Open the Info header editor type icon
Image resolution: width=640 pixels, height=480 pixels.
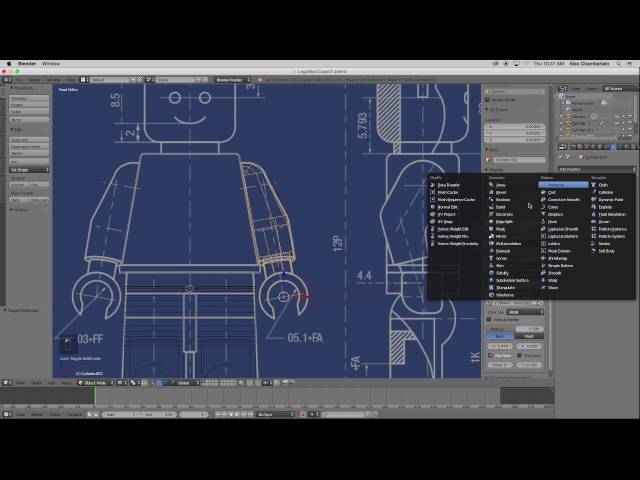click(7, 80)
